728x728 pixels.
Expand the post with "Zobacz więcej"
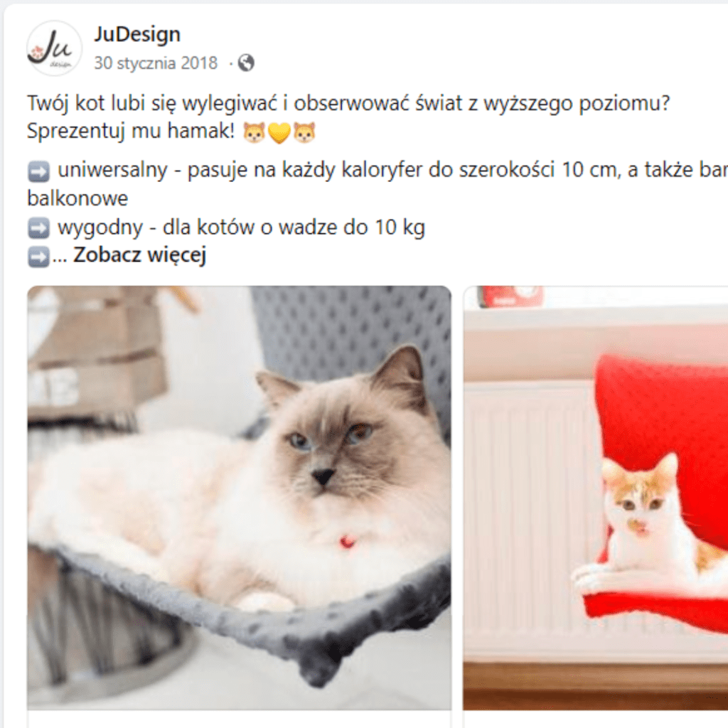[139, 255]
